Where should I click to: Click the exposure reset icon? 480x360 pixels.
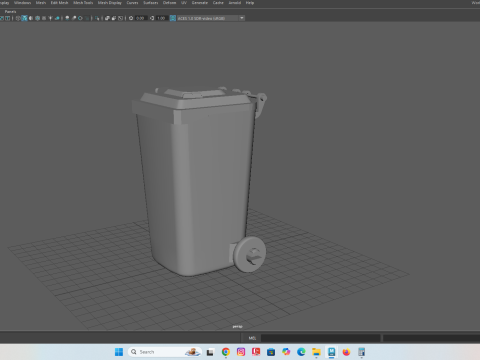[131, 18]
